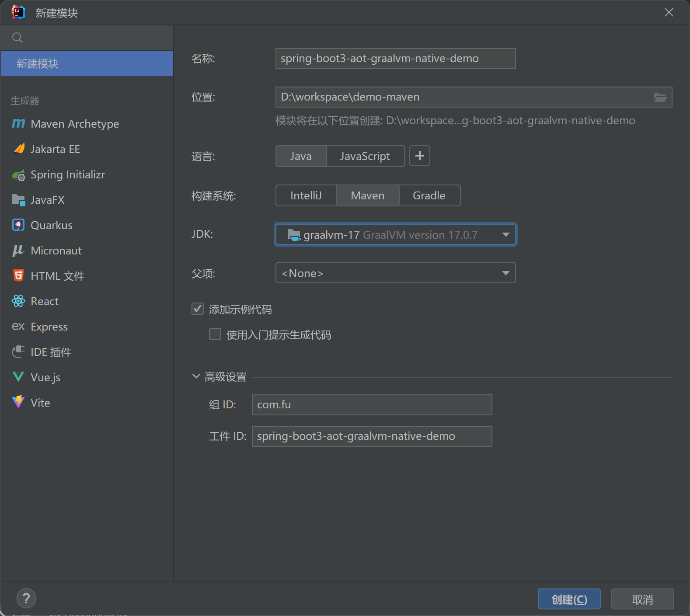Choose IntelliJ build system
The image size is (690, 616).
[306, 195]
